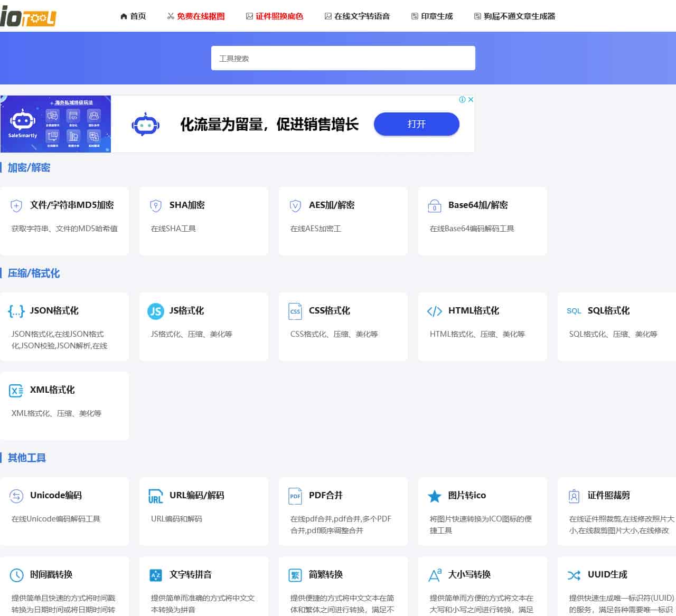Screen dimensions: 676x616
Task: Click the Base64加/解密 lock icon
Action: (434, 205)
